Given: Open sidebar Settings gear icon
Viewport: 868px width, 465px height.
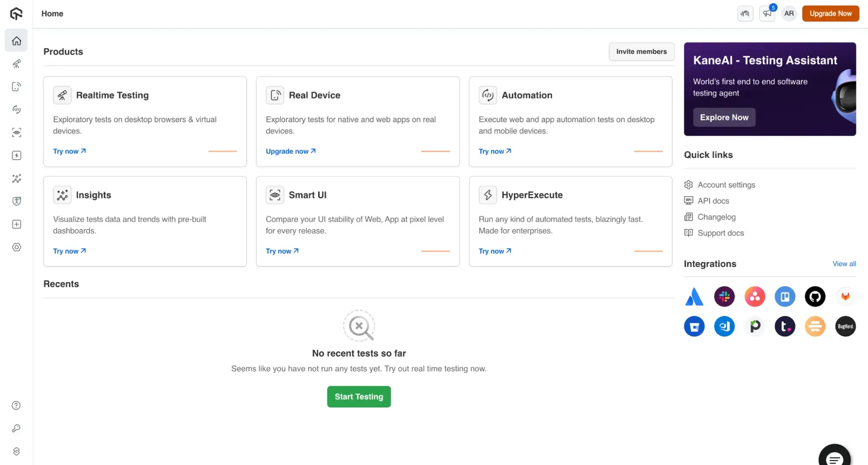Looking at the screenshot, I should [17, 247].
